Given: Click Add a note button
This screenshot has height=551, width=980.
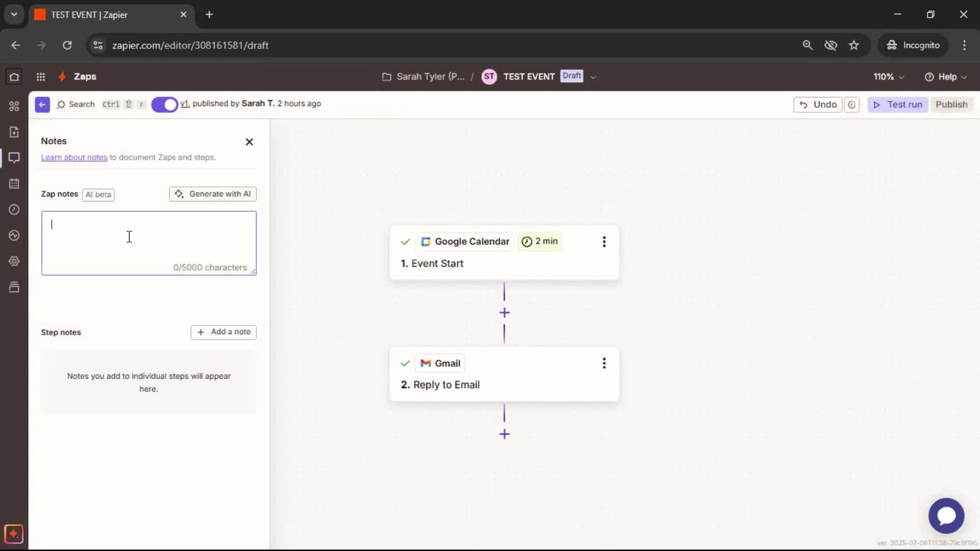Looking at the screenshot, I should click(224, 332).
